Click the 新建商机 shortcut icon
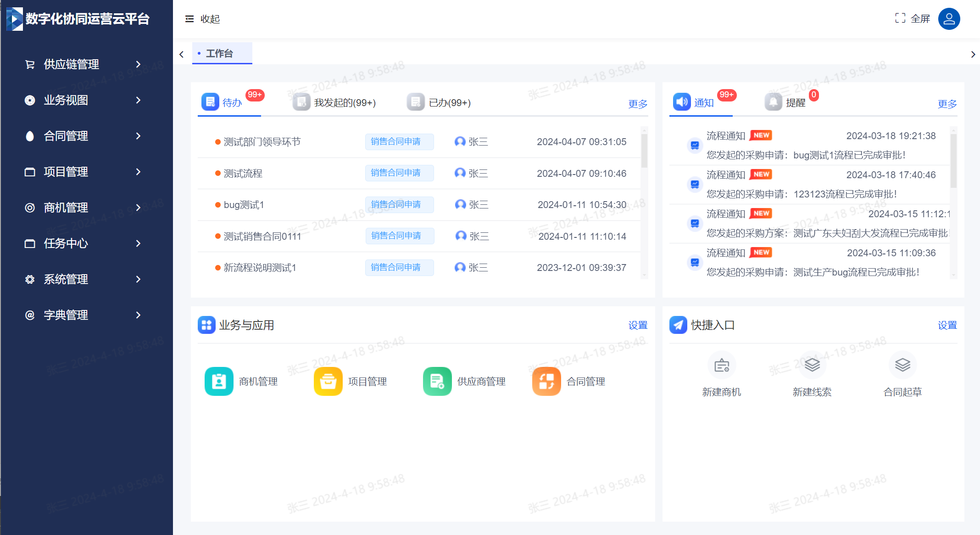 click(x=722, y=365)
